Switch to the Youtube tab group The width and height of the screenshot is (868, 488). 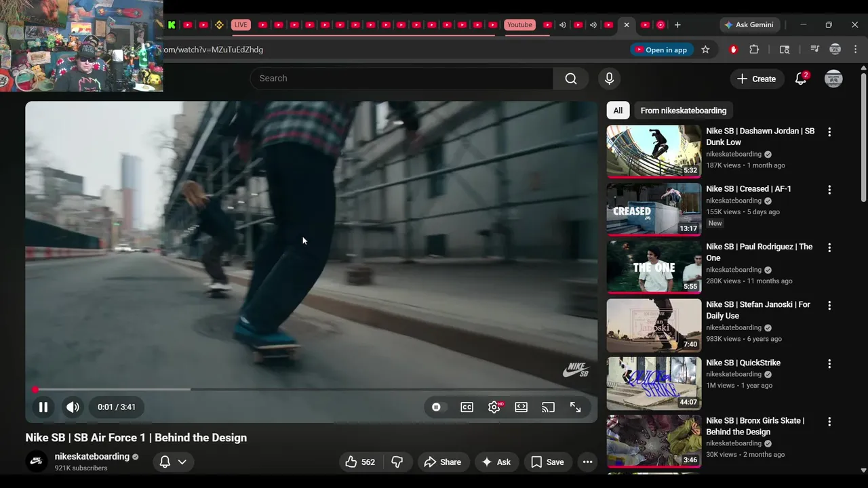click(x=519, y=25)
